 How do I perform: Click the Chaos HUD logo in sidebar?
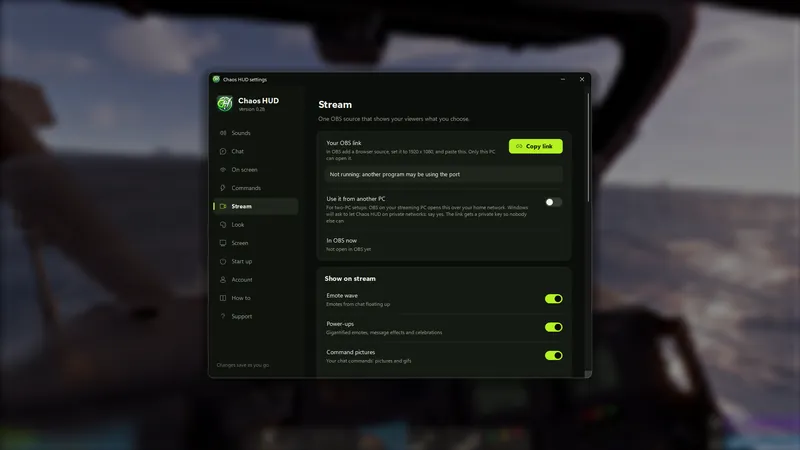[x=224, y=104]
